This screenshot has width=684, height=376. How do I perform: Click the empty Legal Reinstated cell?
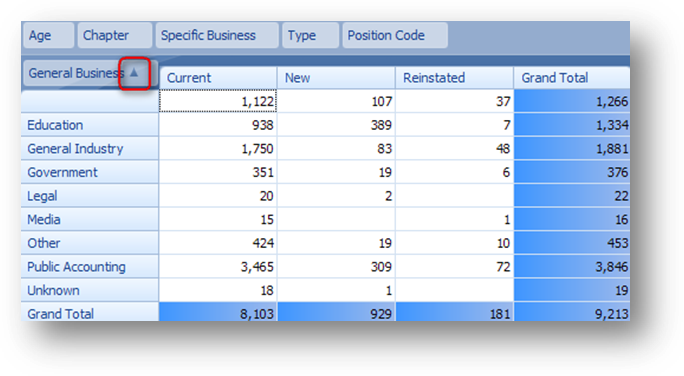coord(455,196)
